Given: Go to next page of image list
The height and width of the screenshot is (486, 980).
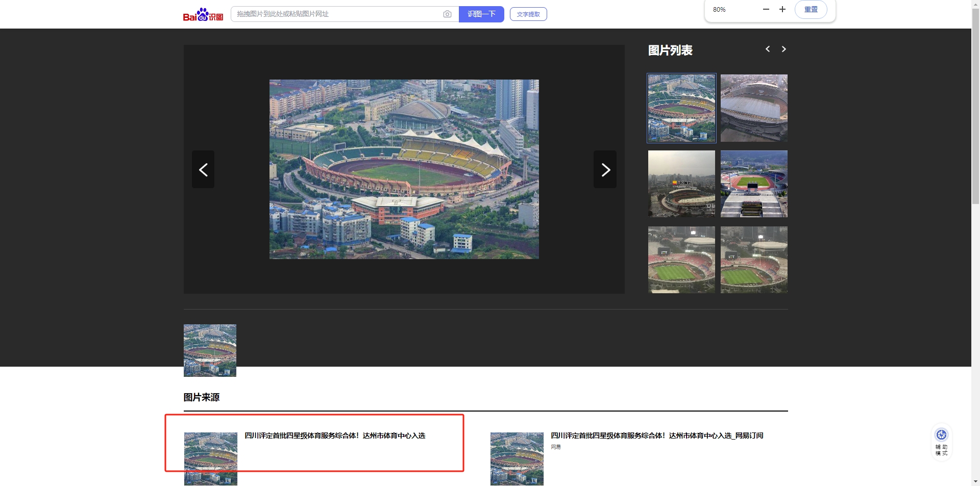Looking at the screenshot, I should 784,49.
